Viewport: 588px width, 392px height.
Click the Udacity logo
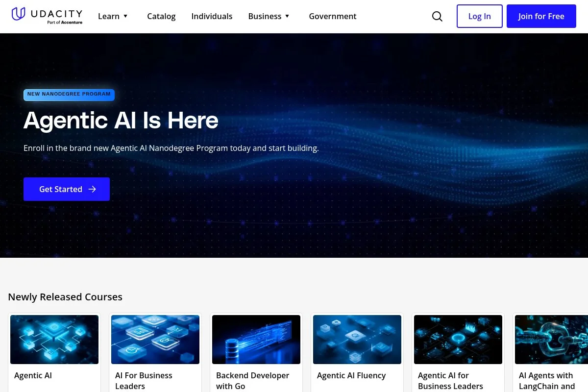pyautogui.click(x=47, y=16)
